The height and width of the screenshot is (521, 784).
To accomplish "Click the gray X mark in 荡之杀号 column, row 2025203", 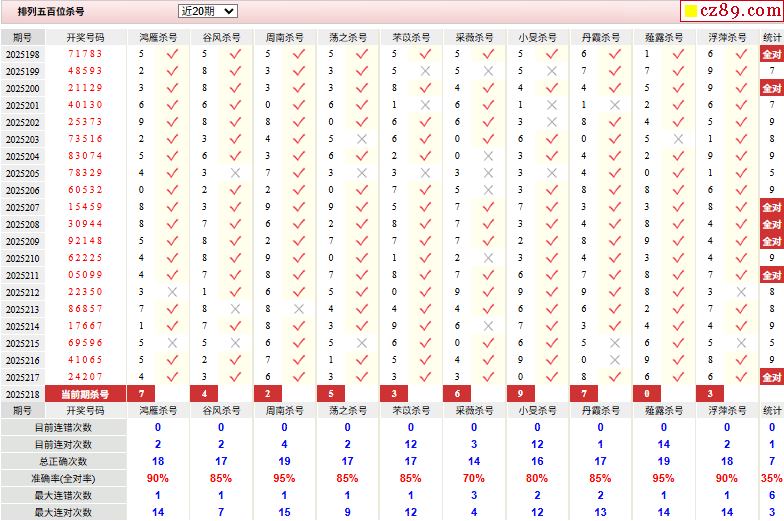I will 362,139.
